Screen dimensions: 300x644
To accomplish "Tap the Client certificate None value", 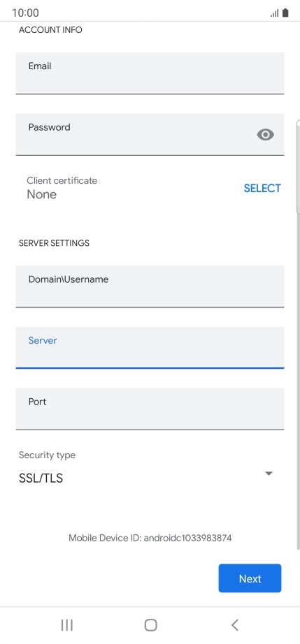I will click(41, 194).
